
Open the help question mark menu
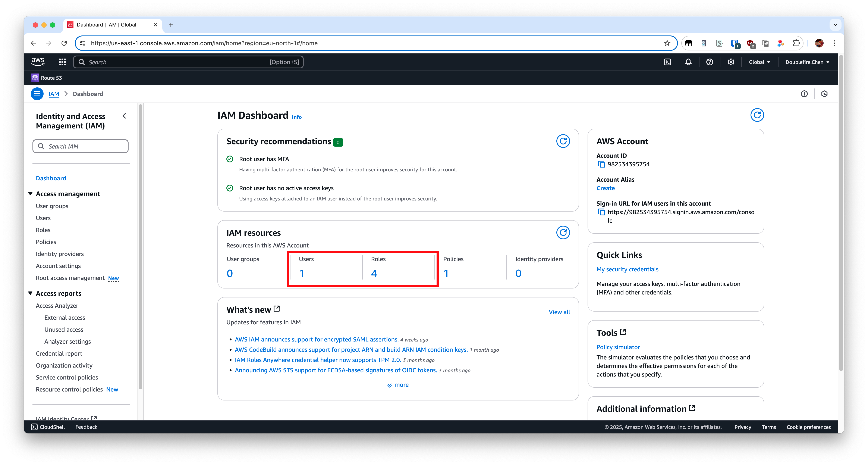point(709,62)
